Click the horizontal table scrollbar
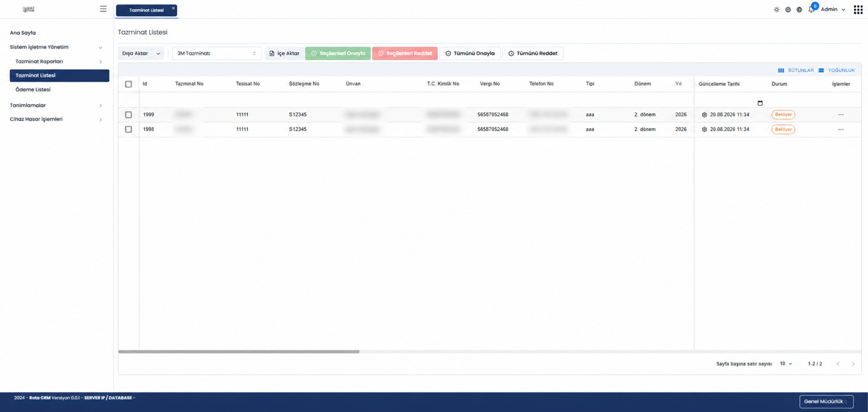 tap(239, 351)
